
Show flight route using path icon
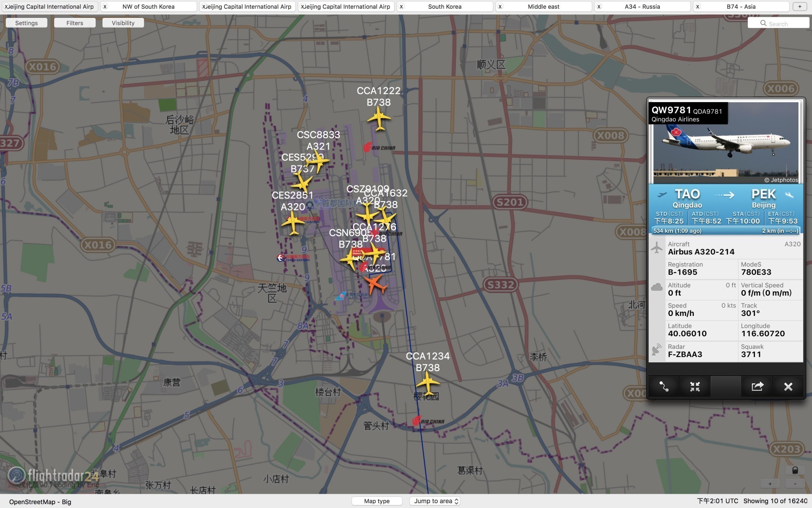(664, 386)
